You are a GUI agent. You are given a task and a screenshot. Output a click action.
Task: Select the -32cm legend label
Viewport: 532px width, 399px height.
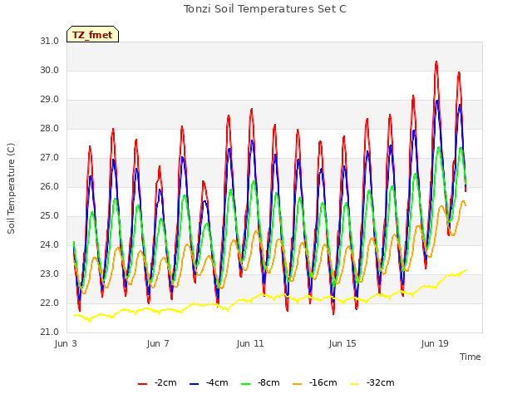381,382
